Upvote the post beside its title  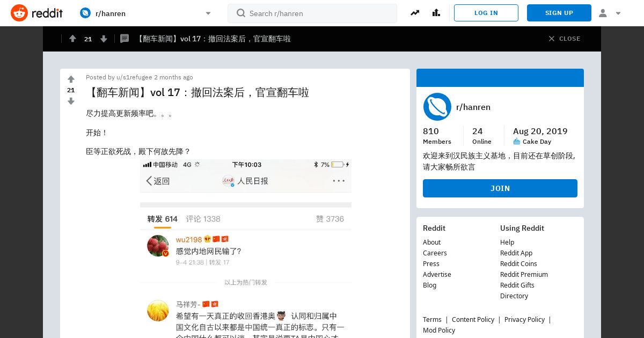71,79
